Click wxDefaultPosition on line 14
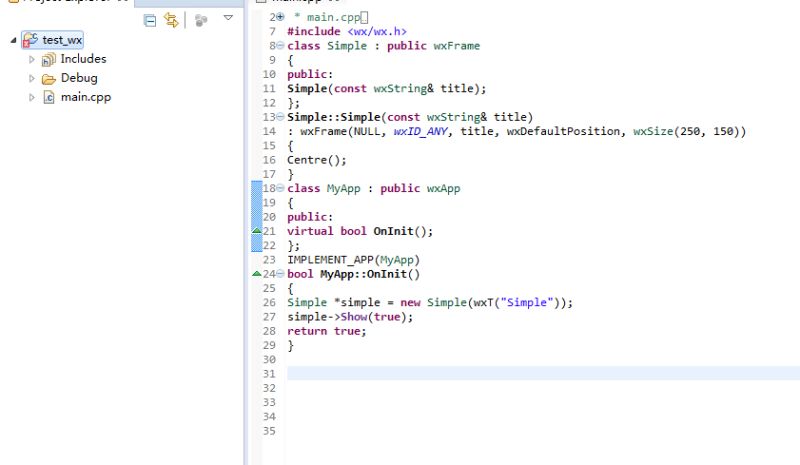This screenshot has width=800, height=465. pos(563,131)
